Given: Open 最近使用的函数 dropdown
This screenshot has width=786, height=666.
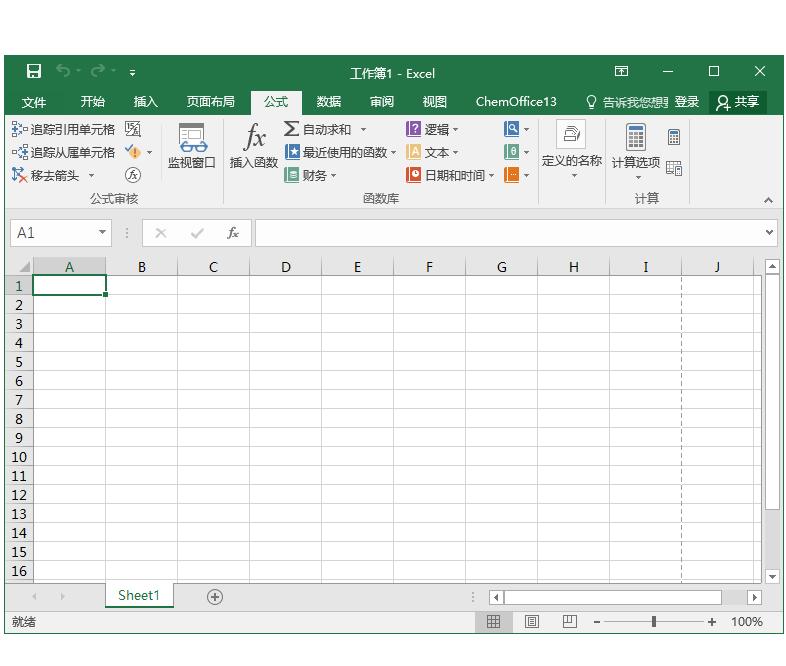Looking at the screenshot, I should tap(340, 152).
